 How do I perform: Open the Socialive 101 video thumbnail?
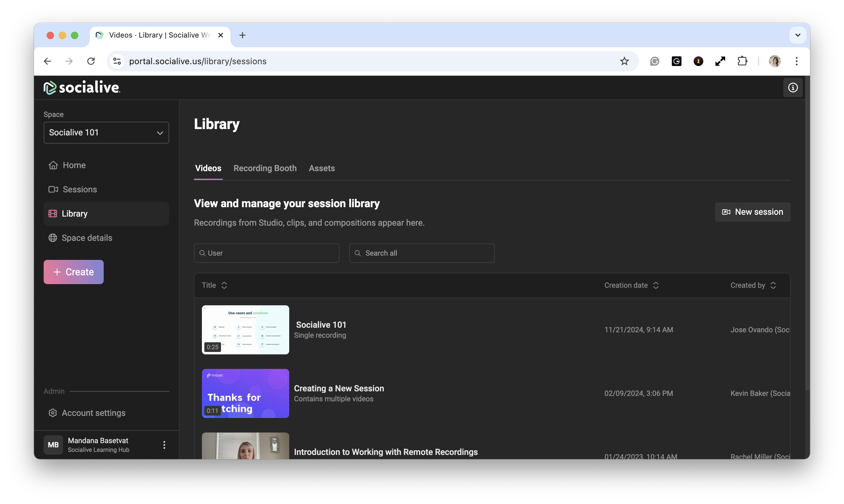click(246, 330)
